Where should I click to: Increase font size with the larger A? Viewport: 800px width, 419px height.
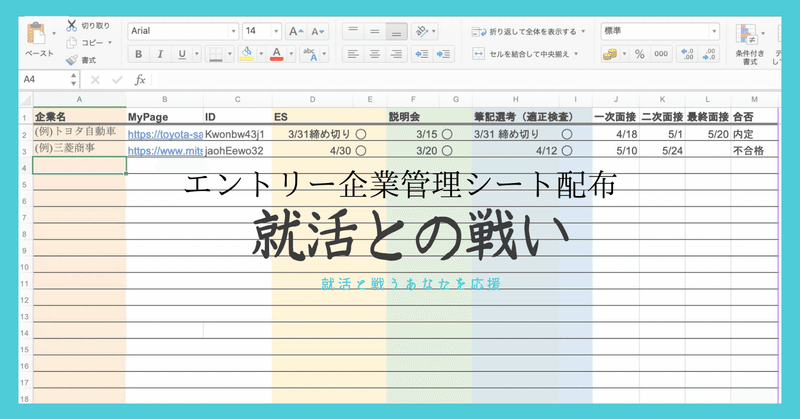coord(295,32)
